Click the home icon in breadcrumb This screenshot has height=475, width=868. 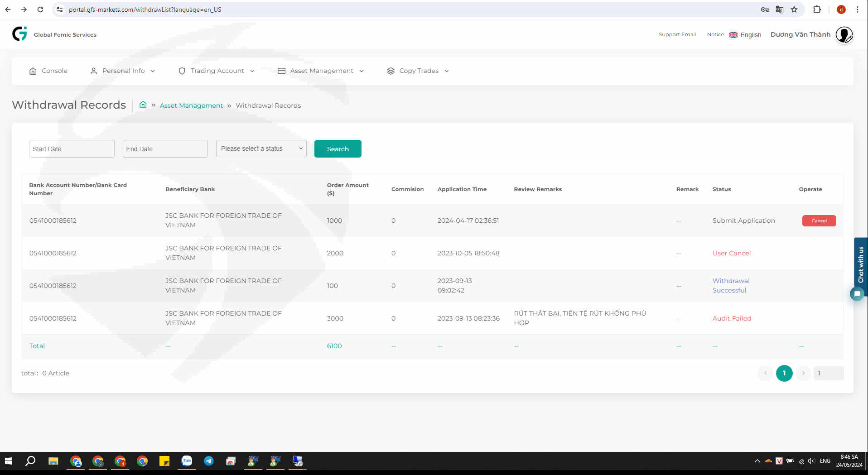[x=143, y=105]
